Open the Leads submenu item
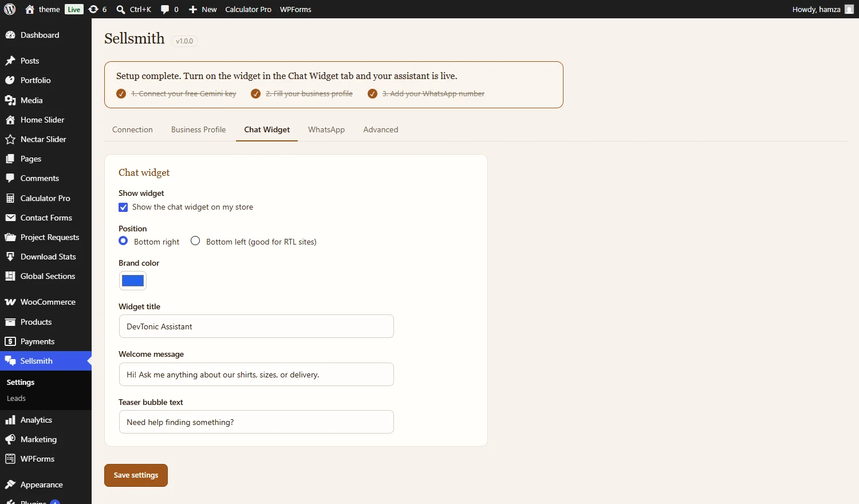This screenshot has width=859, height=504. coord(16,399)
